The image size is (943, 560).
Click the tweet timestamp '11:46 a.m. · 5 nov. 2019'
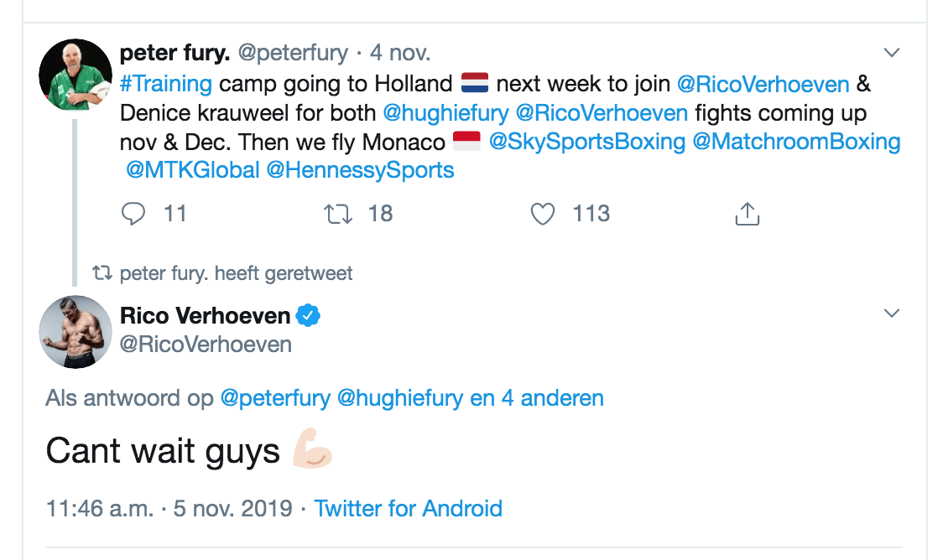point(169,508)
